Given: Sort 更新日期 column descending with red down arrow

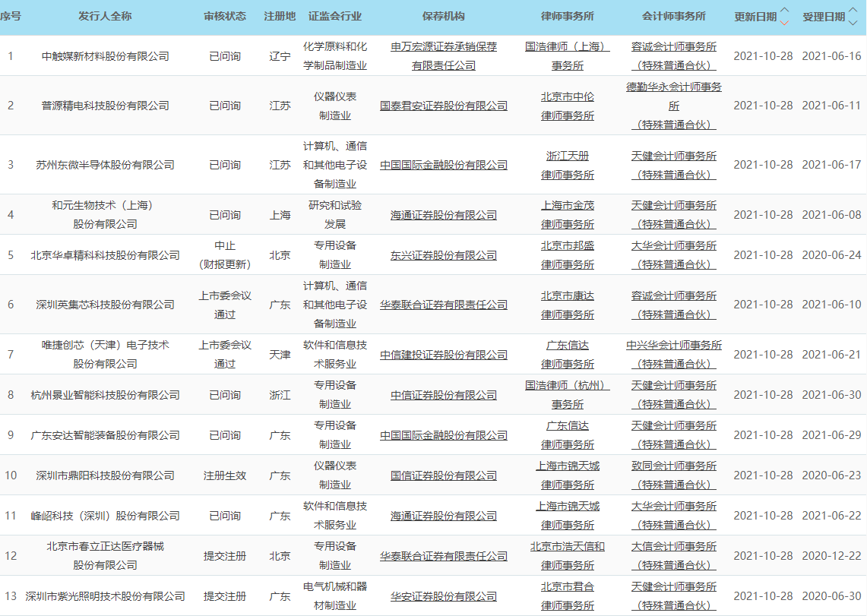Looking at the screenshot, I should pyautogui.click(x=784, y=23).
